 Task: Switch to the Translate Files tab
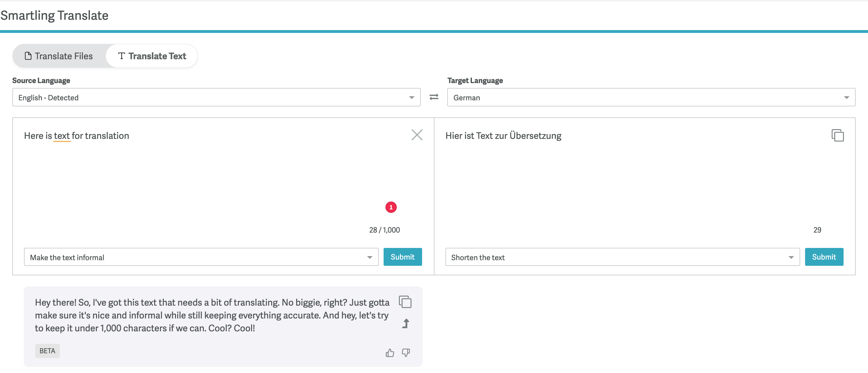[x=59, y=56]
